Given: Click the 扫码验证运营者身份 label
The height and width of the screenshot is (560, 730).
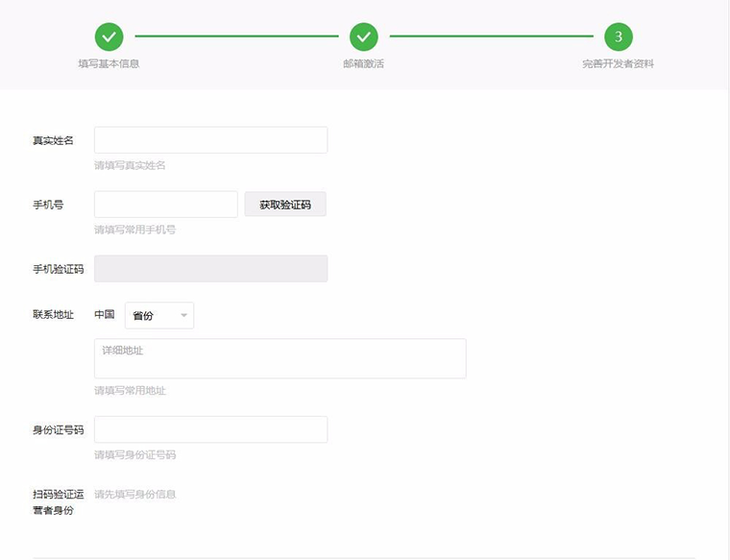Looking at the screenshot, I should [59, 502].
